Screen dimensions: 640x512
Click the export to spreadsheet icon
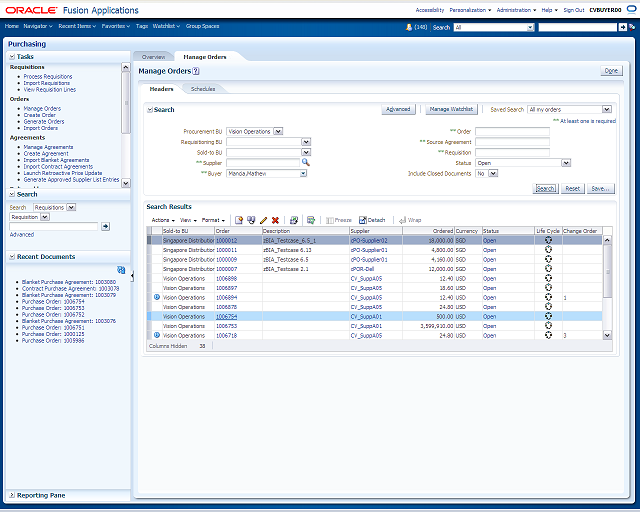coord(311,220)
